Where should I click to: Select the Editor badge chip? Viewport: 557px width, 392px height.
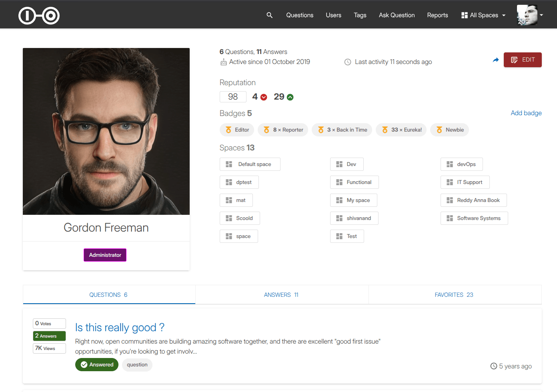(237, 130)
